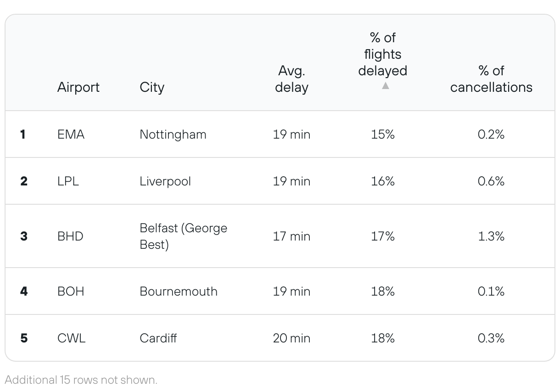Click the Cardiff city cell
560x392 pixels.
158,338
